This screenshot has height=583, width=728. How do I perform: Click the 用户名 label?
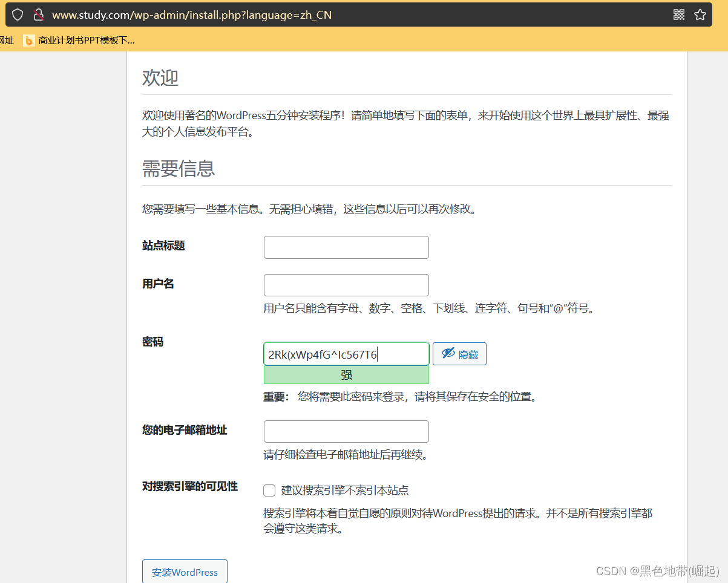(x=158, y=284)
